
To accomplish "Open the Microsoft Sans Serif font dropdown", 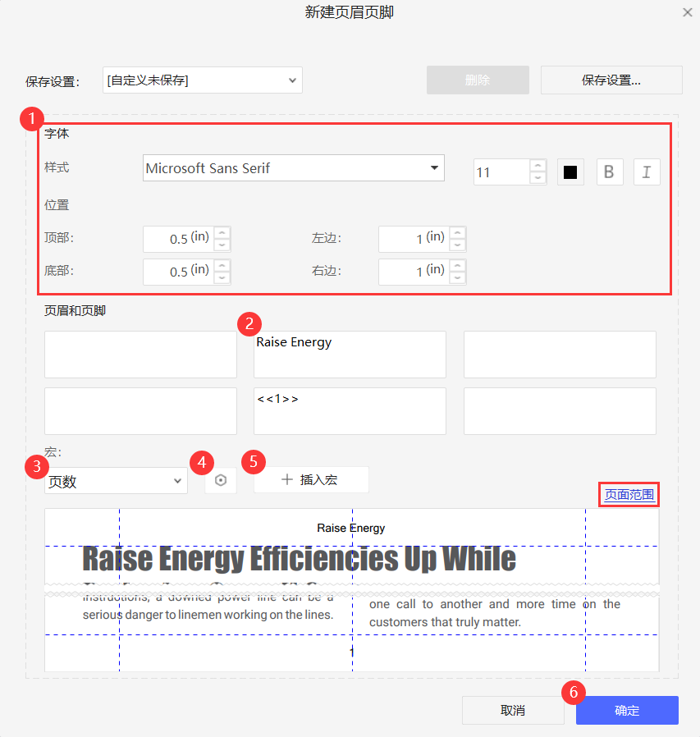I will coord(293,167).
